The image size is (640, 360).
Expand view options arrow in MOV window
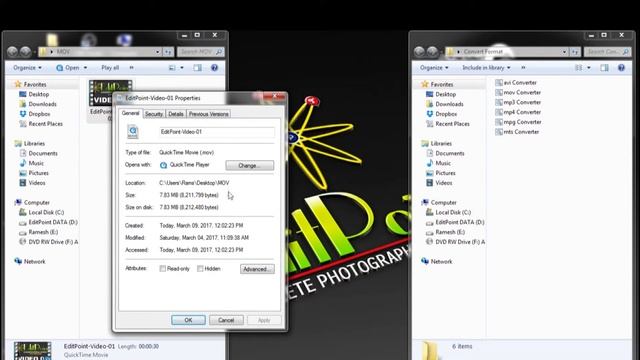tap(182, 68)
